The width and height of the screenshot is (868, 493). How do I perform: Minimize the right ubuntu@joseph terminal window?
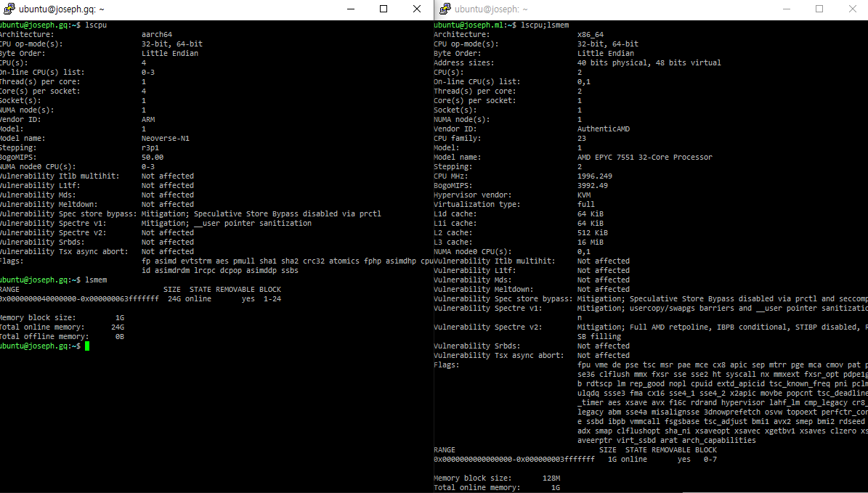(x=787, y=9)
